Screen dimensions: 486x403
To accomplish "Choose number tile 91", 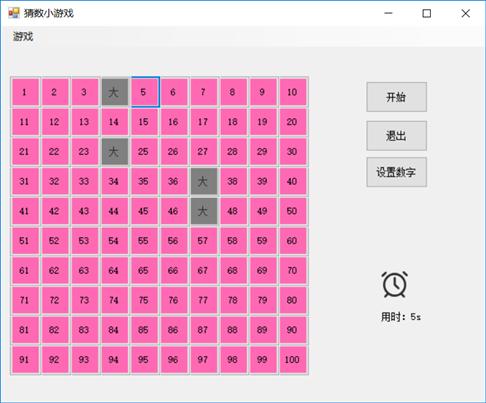I will click(25, 360).
